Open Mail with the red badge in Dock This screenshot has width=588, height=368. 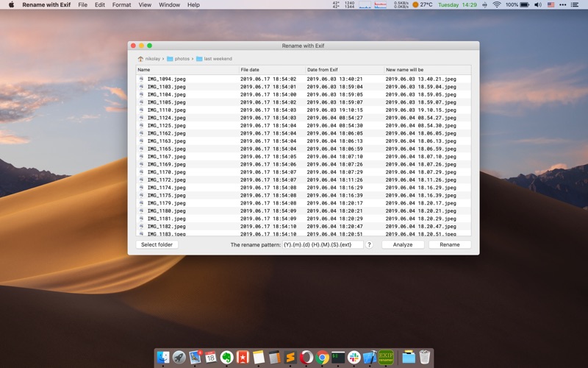click(x=195, y=357)
